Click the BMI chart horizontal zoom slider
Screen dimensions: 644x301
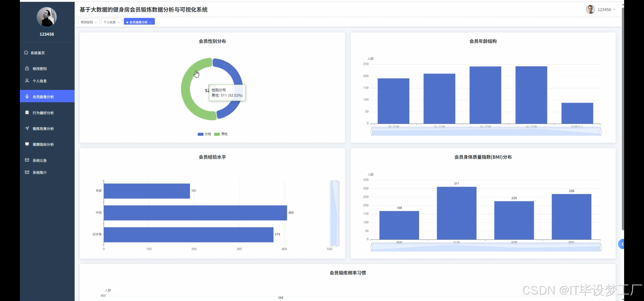point(486,247)
